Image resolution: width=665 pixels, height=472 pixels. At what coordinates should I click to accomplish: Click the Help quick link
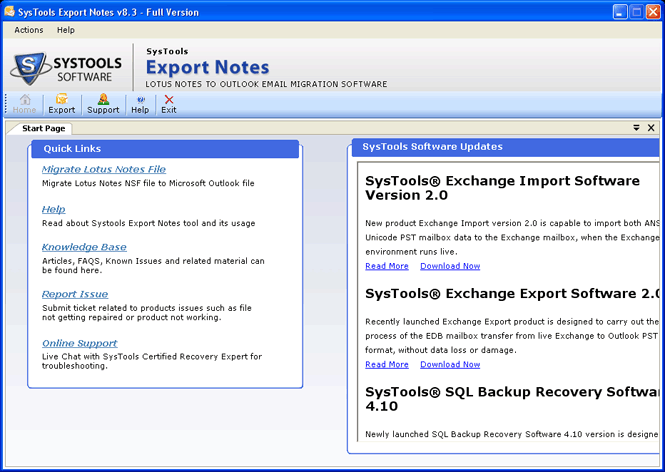(53, 209)
